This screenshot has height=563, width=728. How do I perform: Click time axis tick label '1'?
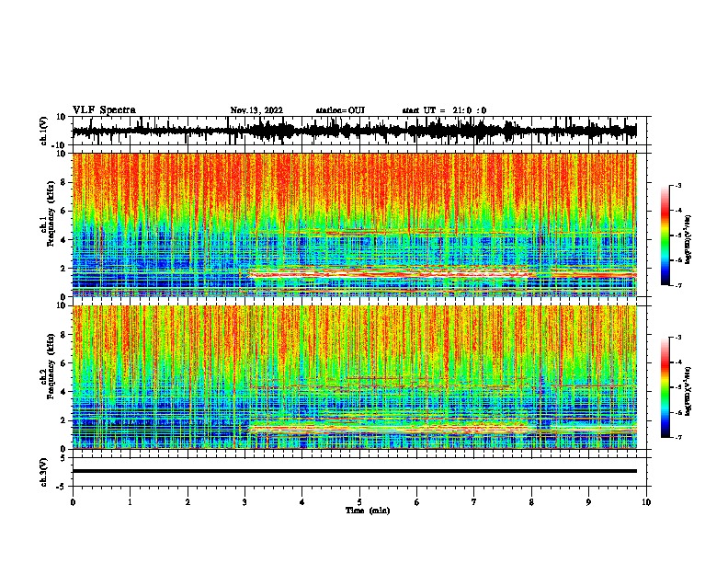(130, 502)
